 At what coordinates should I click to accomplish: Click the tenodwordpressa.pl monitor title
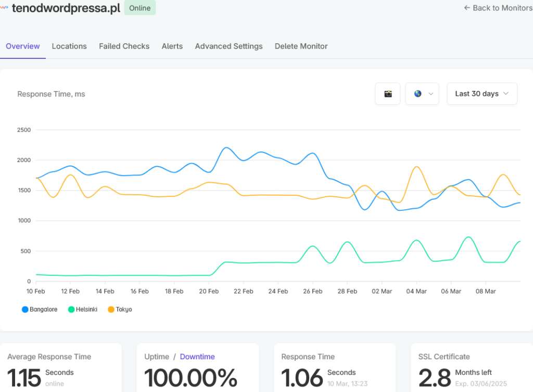point(66,8)
